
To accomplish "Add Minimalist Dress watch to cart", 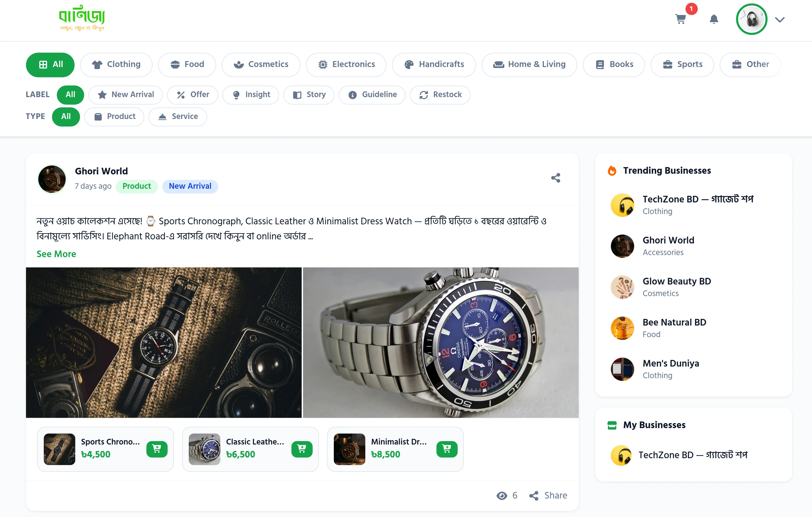I will (447, 449).
